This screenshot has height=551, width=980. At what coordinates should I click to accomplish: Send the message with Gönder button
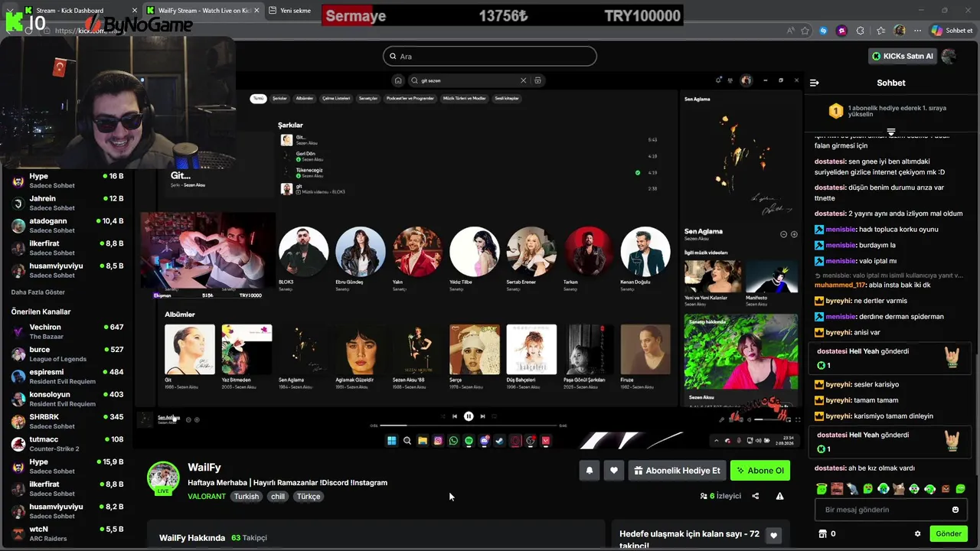[x=948, y=533]
